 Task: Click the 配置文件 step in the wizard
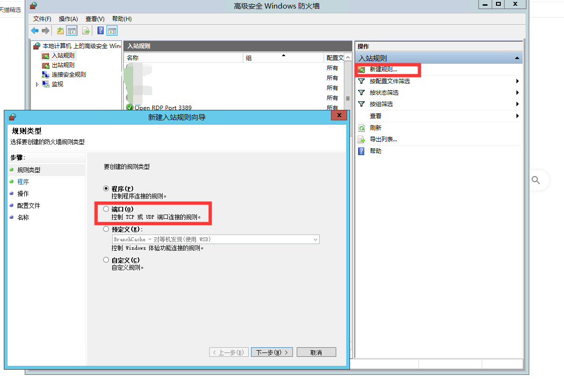click(29, 206)
